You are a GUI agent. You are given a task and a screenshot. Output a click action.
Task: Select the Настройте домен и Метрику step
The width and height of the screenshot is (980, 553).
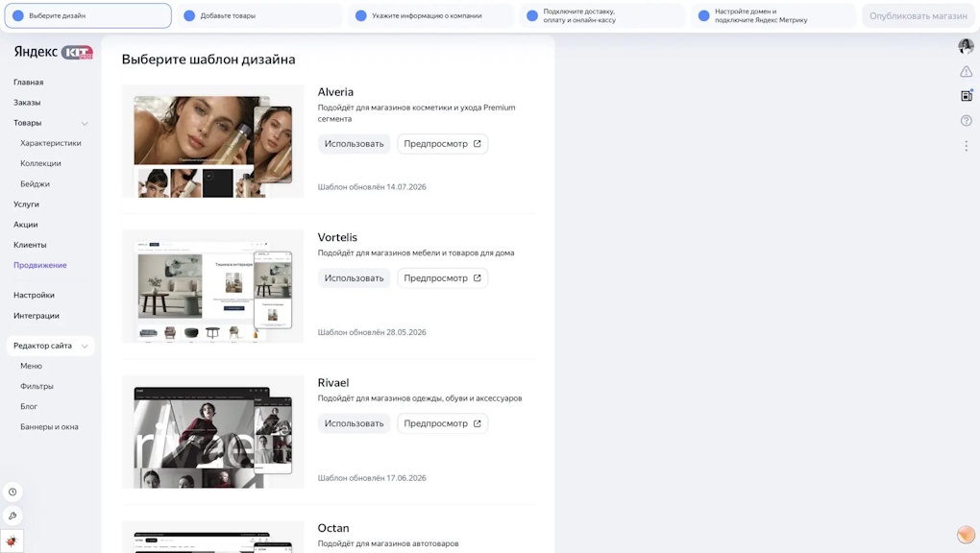(773, 15)
